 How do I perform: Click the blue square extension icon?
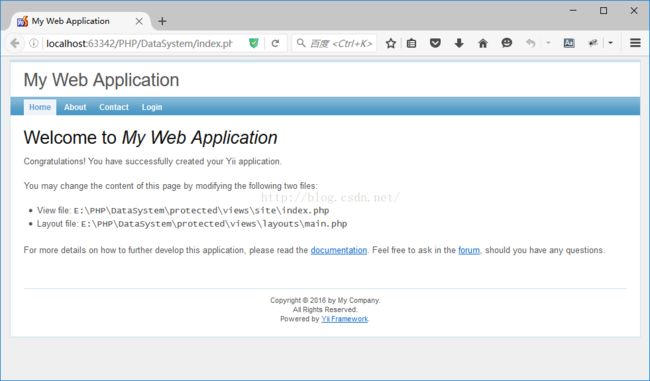coord(569,43)
